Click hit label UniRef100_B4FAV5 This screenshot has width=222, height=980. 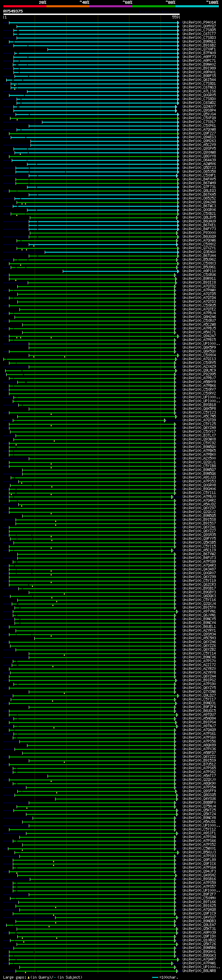click(x=199, y=179)
